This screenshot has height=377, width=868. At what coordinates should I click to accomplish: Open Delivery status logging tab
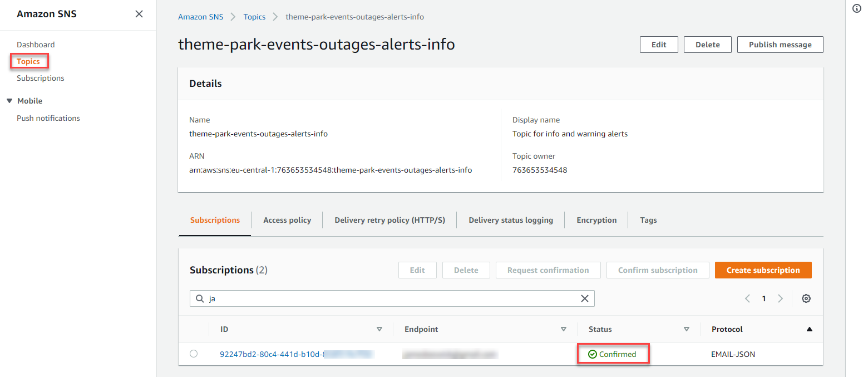(x=511, y=220)
